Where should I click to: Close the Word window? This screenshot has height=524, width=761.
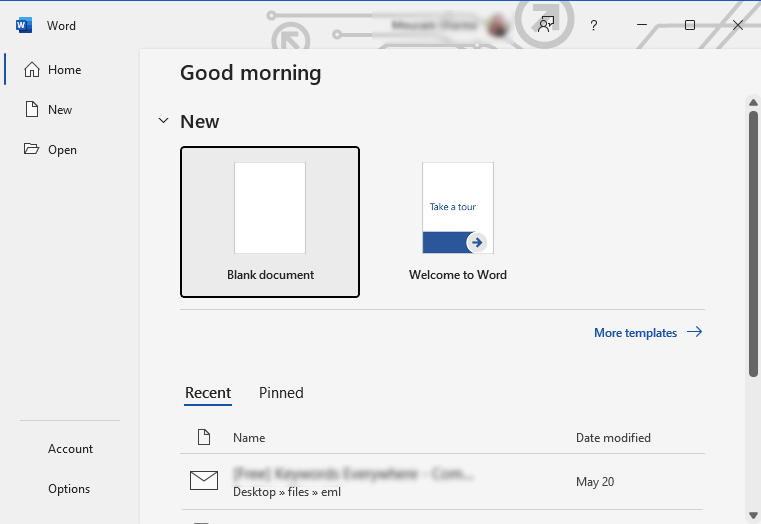pos(738,25)
